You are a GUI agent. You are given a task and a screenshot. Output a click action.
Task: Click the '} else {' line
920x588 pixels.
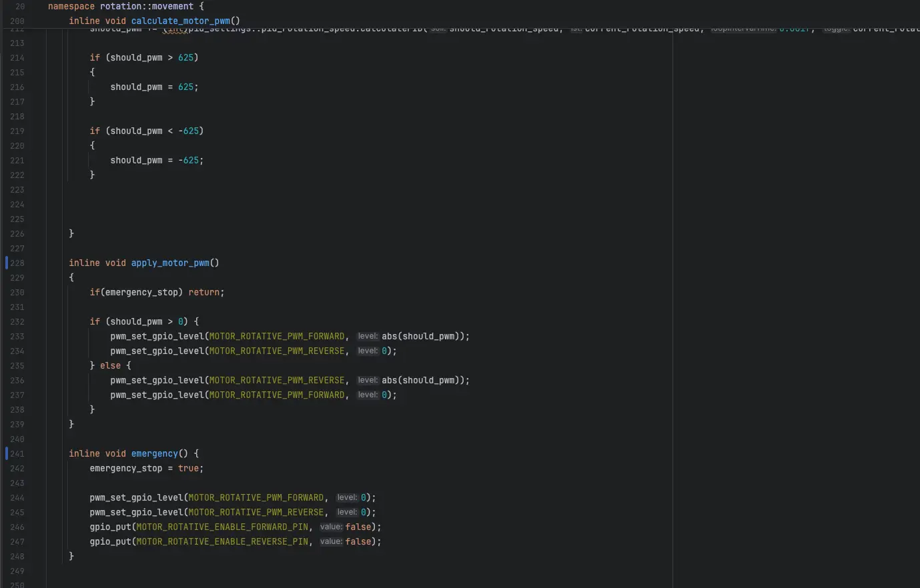pos(110,366)
